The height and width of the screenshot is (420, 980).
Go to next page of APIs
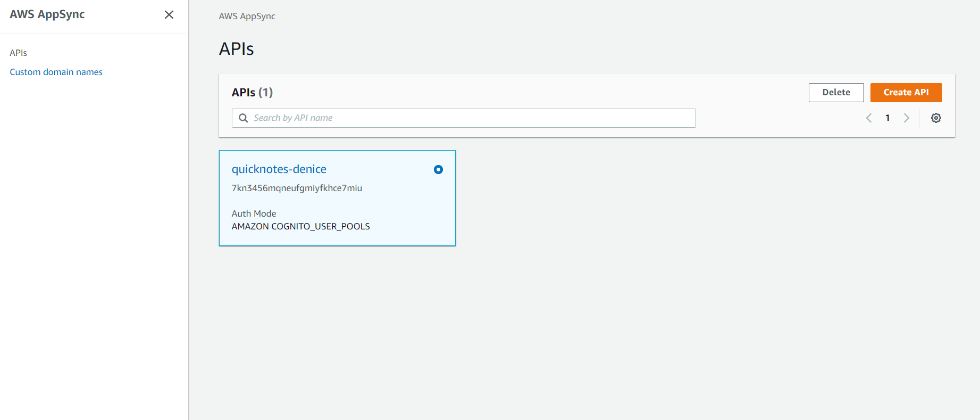point(907,118)
